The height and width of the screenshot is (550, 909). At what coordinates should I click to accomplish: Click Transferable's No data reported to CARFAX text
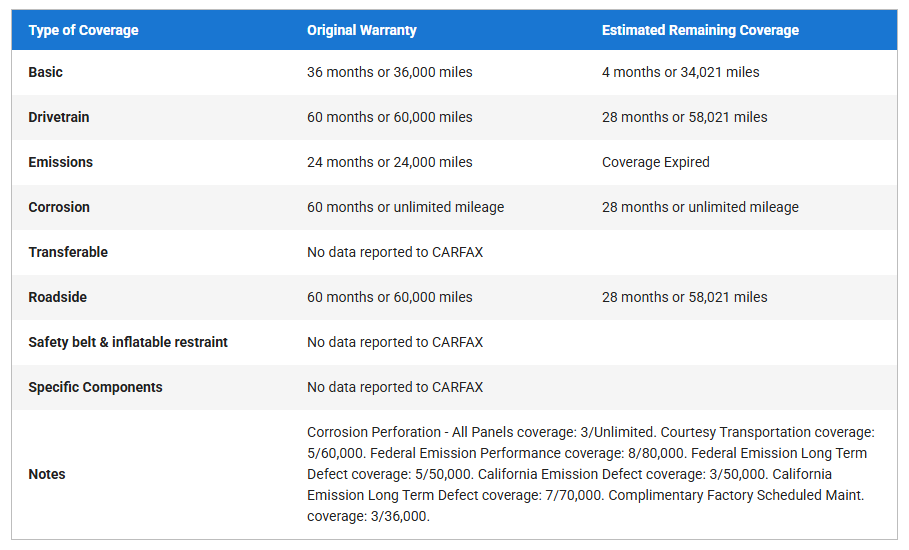(x=394, y=252)
